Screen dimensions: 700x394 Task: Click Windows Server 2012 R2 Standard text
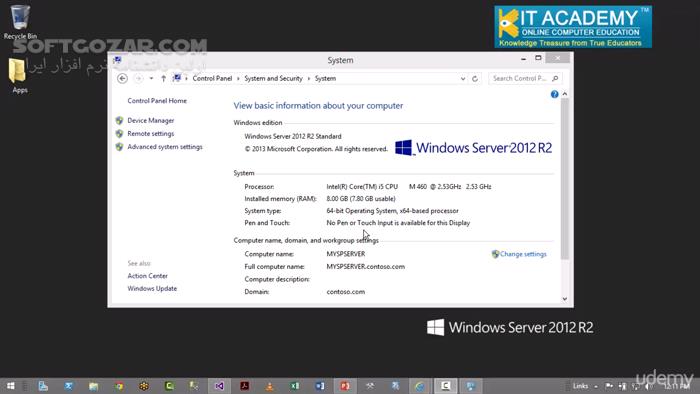point(293,137)
